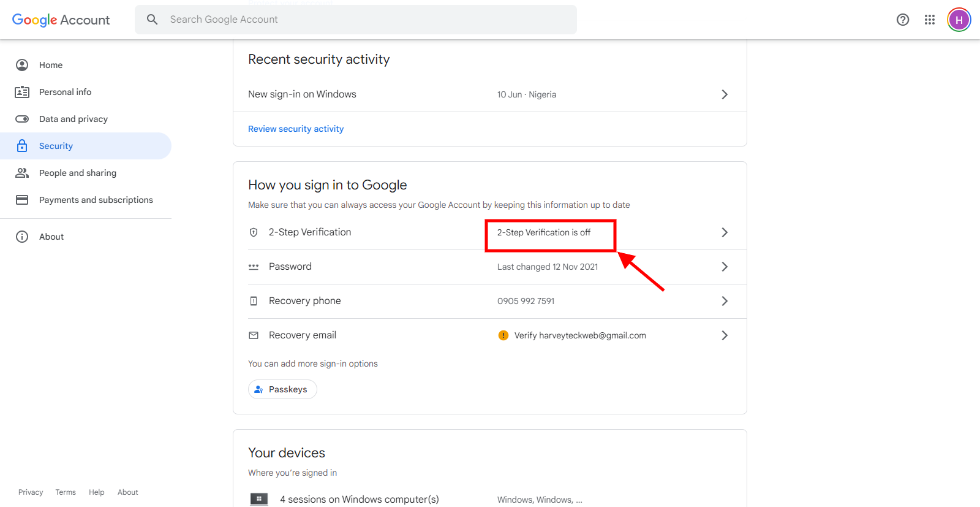Viewport: 980px width, 507px height.
Task: Click the Search Google Account field
Action: point(367,20)
